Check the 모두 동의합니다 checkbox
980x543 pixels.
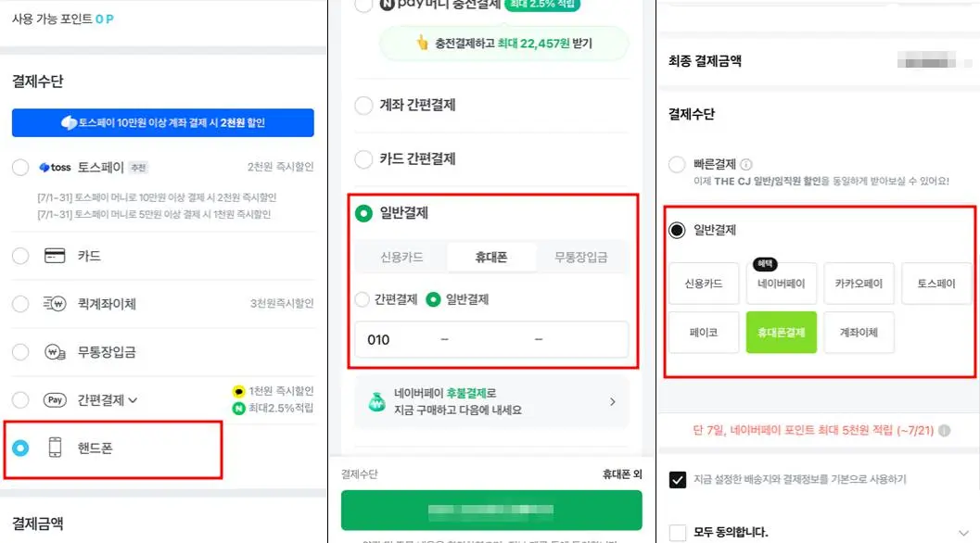tap(678, 532)
